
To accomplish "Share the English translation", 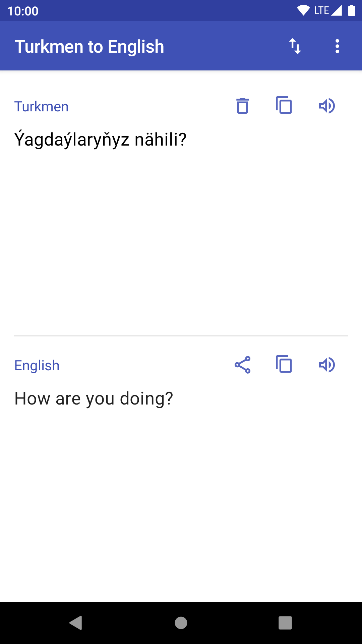I will (242, 365).
